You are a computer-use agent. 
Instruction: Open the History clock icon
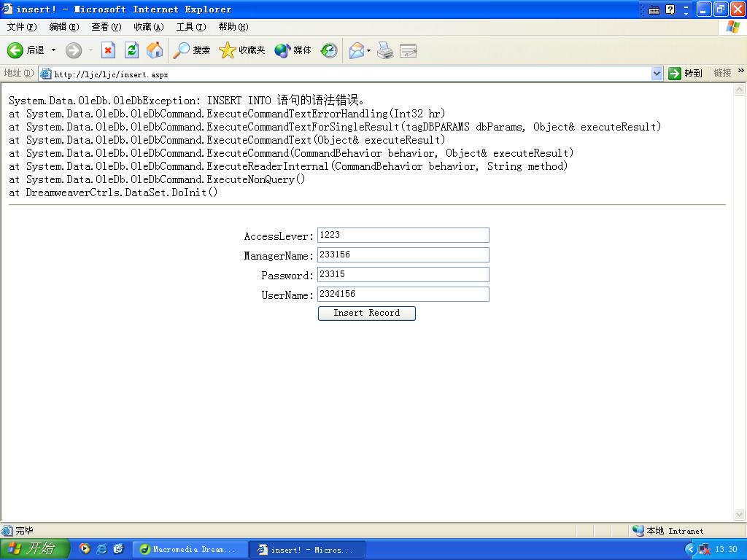pyautogui.click(x=329, y=50)
